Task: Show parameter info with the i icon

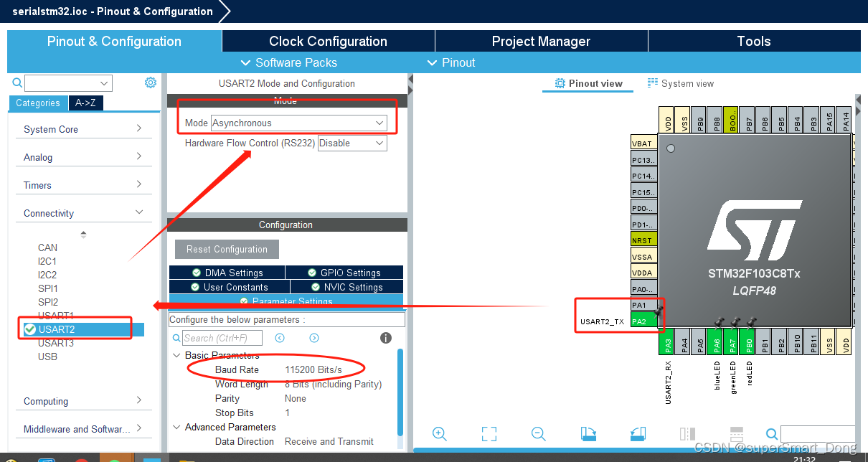Action: tap(385, 338)
